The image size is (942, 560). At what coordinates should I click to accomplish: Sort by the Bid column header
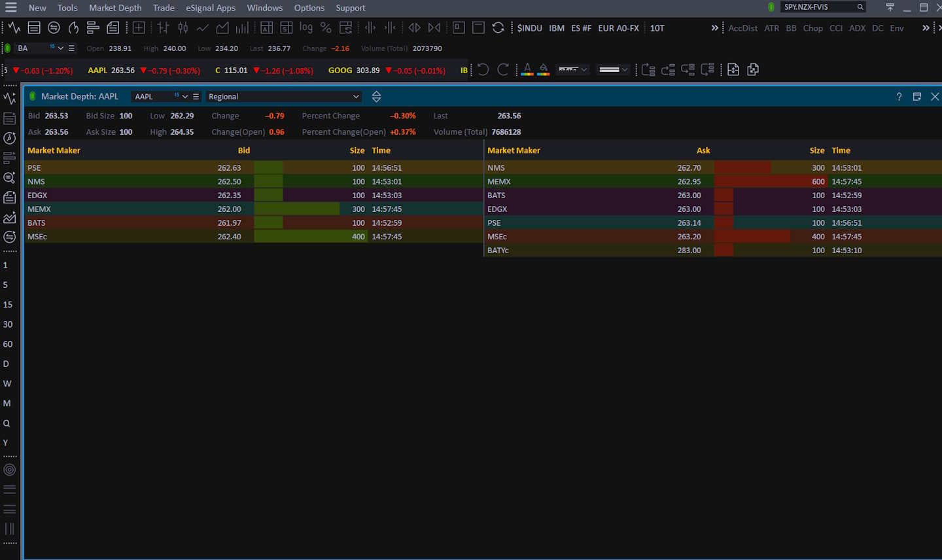tap(244, 150)
